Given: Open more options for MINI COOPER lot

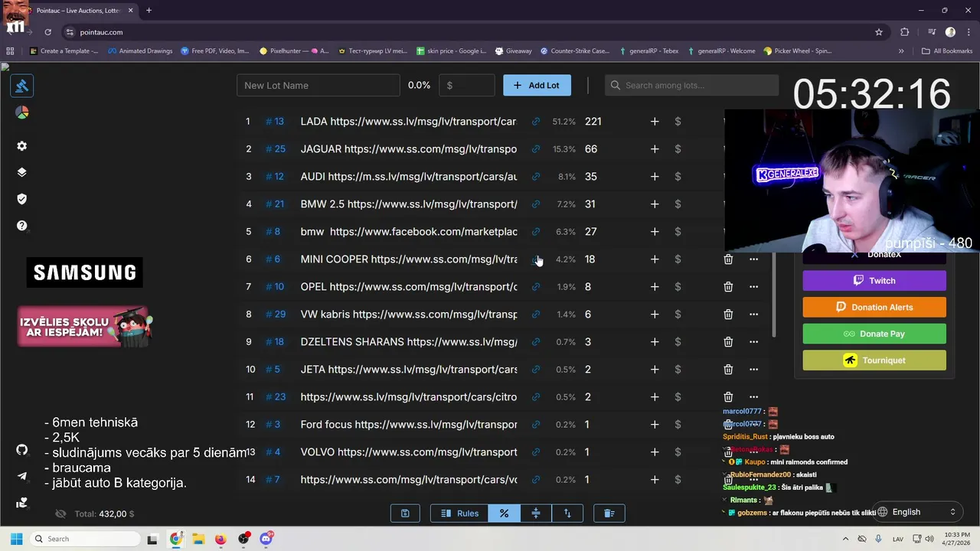Looking at the screenshot, I should (753, 259).
